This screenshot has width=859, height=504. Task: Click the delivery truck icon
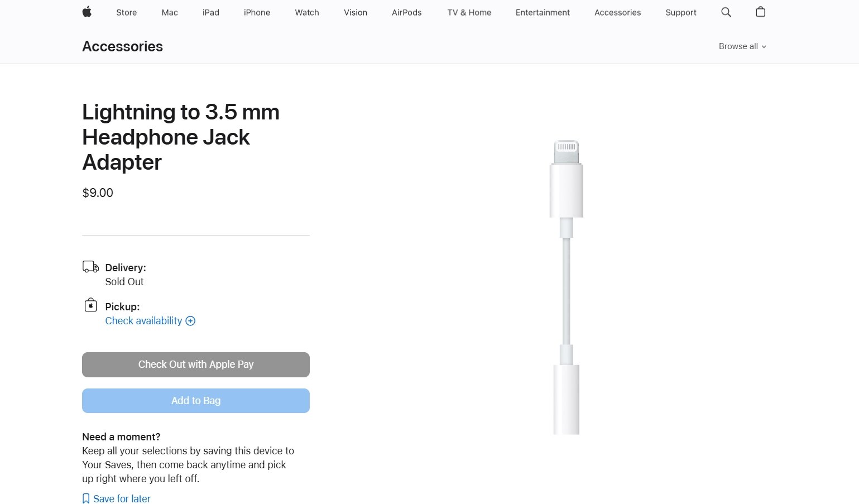pos(90,267)
